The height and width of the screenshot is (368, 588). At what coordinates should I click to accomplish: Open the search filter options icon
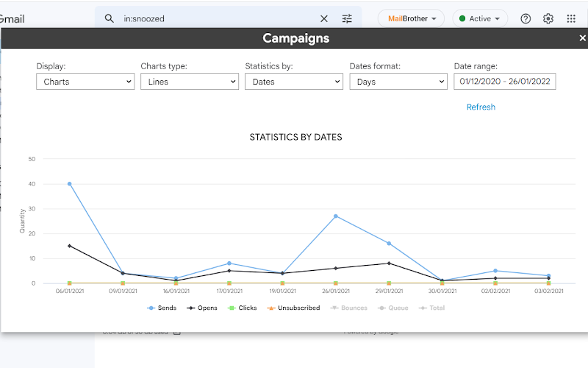(x=347, y=18)
